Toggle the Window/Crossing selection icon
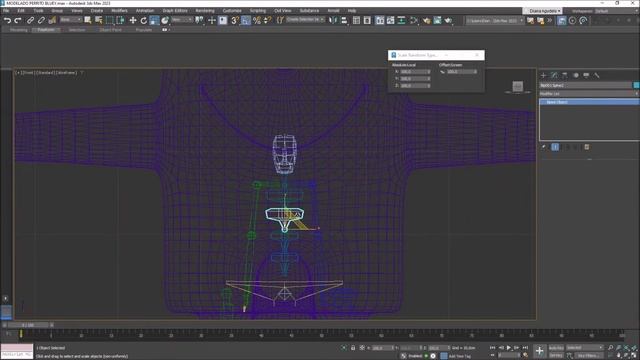Viewport: 640px width, 360px height. coord(120,20)
